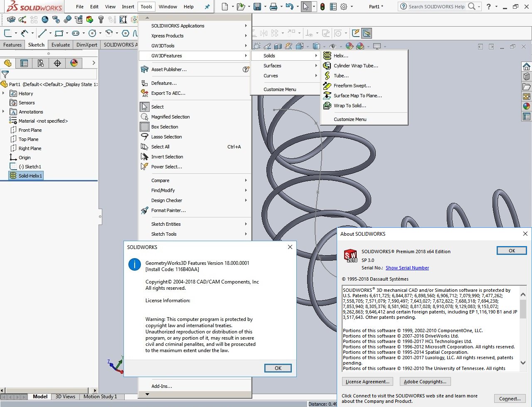Viewport: 532px width, 407px height.
Task: Click the SOLIDWORKS Resources home icon
Action: pos(527,67)
